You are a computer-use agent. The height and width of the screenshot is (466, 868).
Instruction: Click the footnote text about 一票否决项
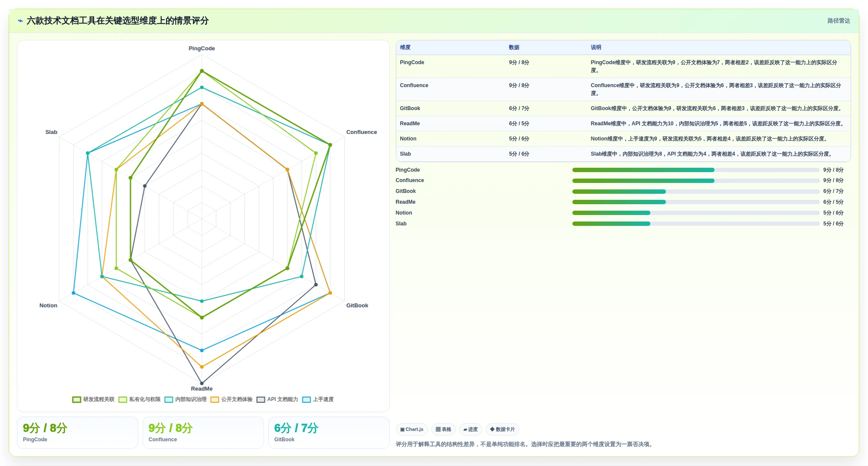pyautogui.click(x=525, y=444)
